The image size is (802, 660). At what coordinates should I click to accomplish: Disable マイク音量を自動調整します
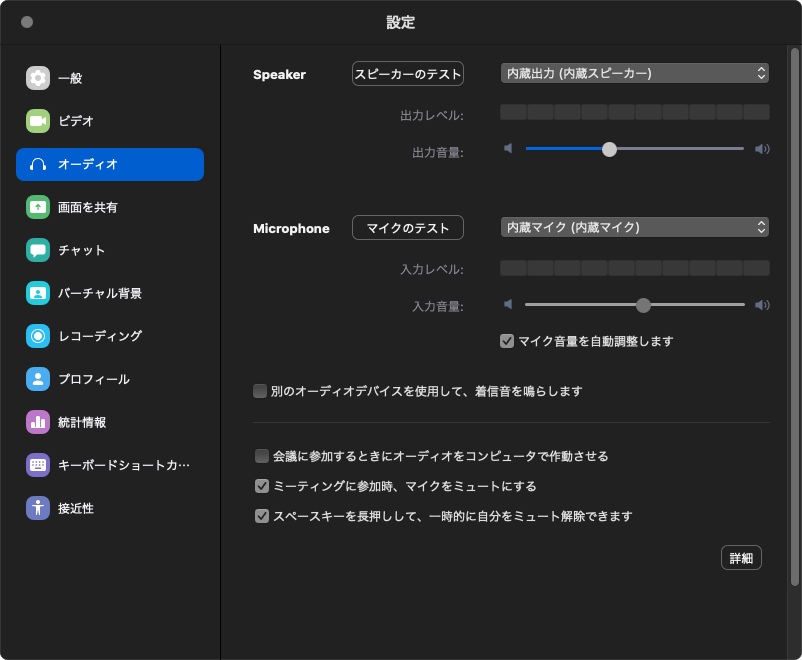point(507,341)
